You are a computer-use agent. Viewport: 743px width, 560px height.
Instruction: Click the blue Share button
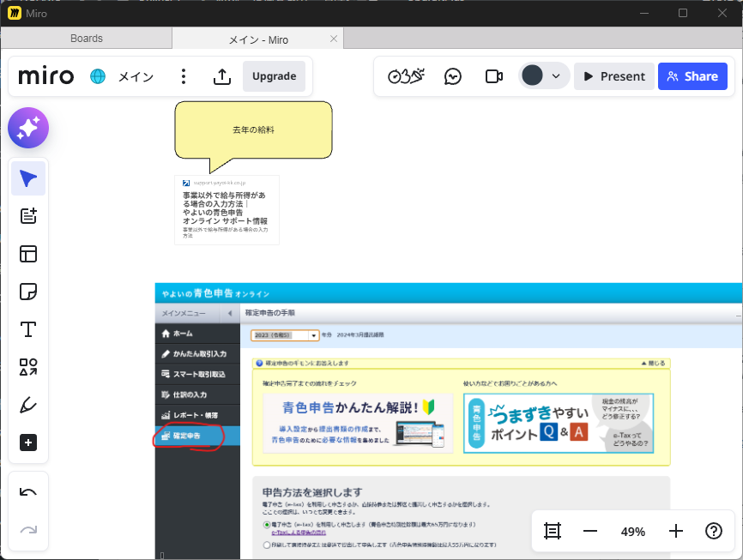[x=692, y=76]
